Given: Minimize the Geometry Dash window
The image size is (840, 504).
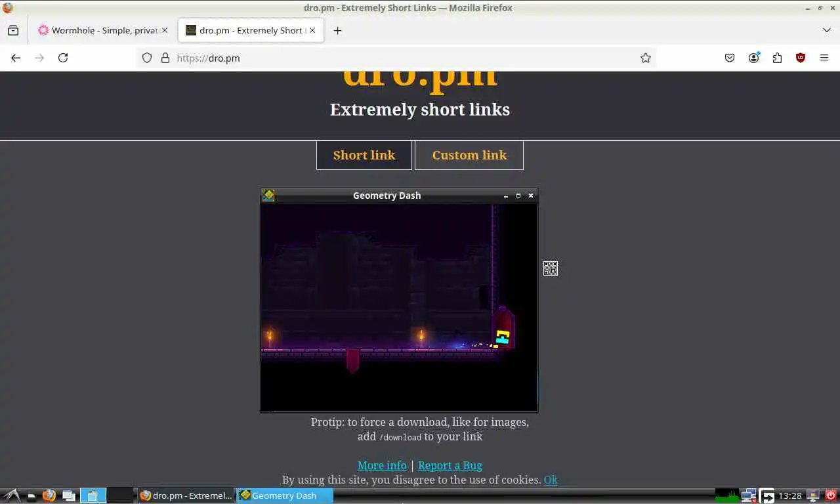Looking at the screenshot, I should tap(506, 196).
